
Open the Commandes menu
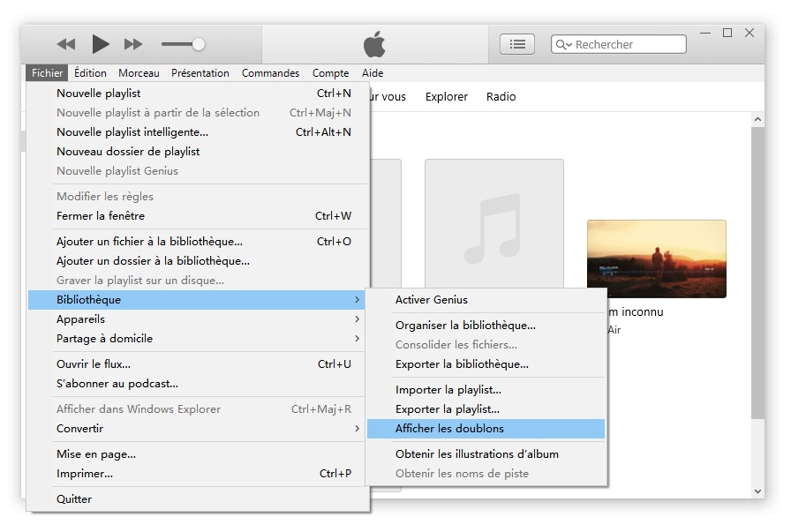[x=270, y=73]
